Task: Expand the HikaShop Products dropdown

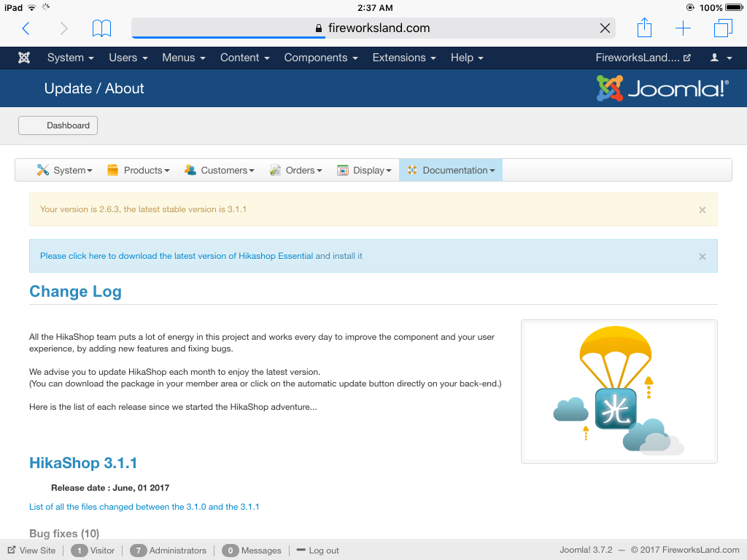Action: [138, 170]
